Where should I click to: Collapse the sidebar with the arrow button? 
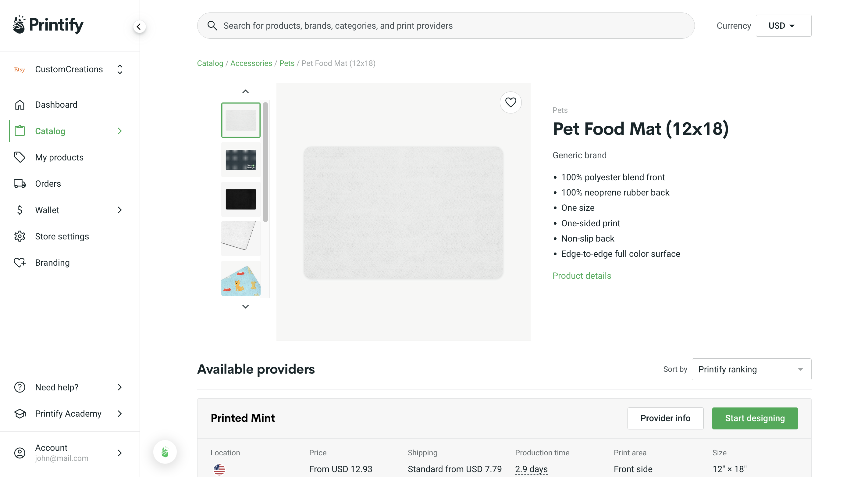click(139, 27)
